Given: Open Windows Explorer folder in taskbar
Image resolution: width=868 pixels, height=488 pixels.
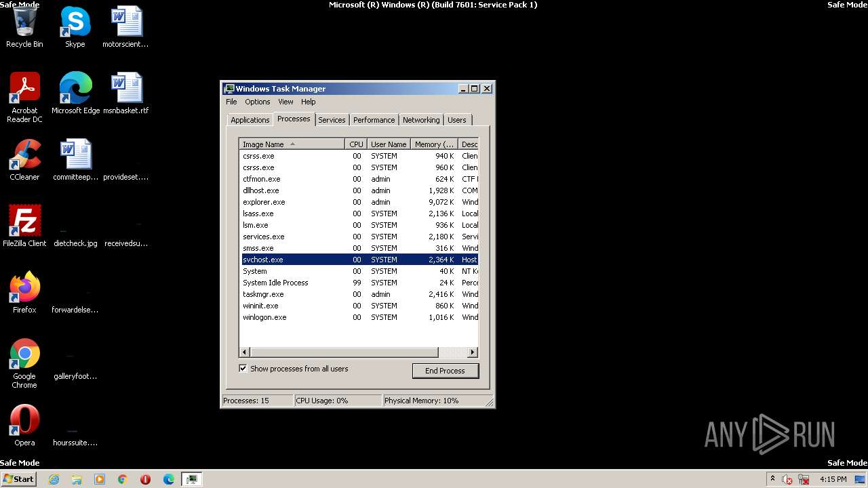Looking at the screenshot, I should [77, 479].
